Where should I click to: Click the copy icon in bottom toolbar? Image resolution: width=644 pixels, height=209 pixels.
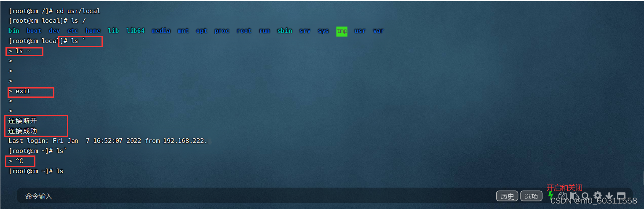pos(563,196)
